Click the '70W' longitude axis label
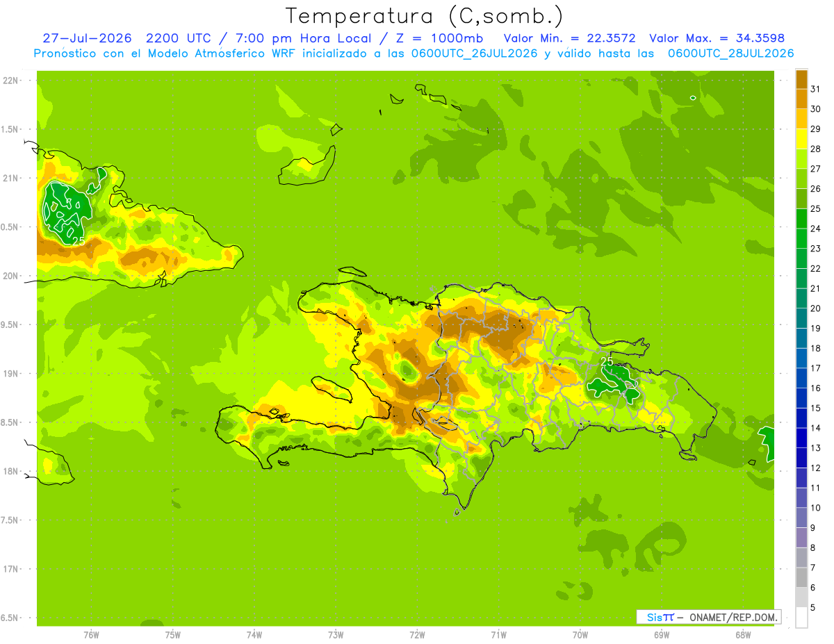This screenshot has width=834, height=644. click(580, 635)
